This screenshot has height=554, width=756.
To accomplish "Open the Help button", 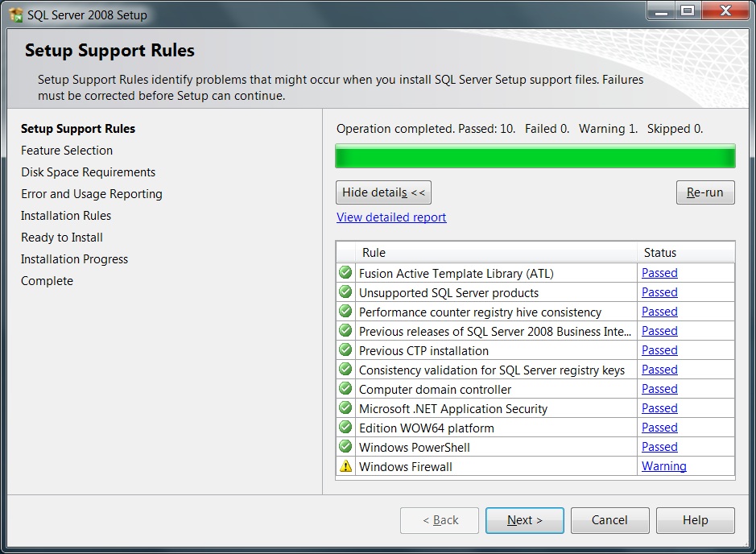I will point(695,520).
